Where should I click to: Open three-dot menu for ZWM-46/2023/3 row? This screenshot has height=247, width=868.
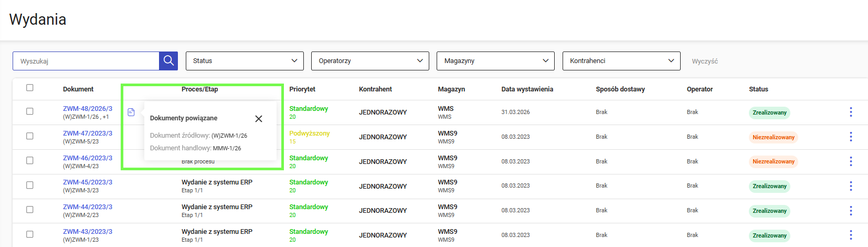851,161
